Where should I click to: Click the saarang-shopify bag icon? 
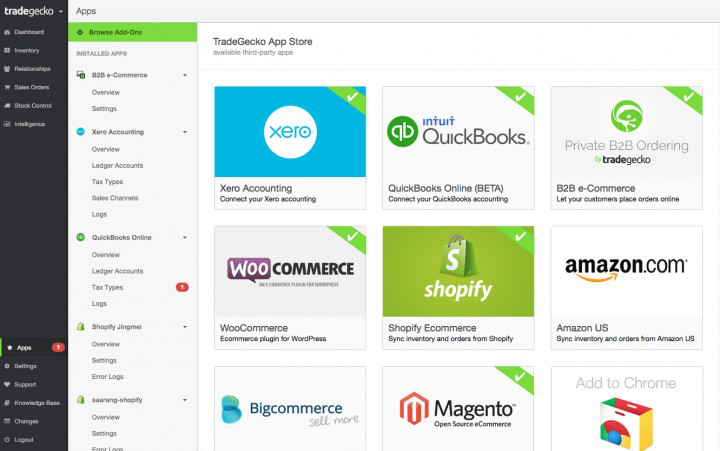pos(80,400)
